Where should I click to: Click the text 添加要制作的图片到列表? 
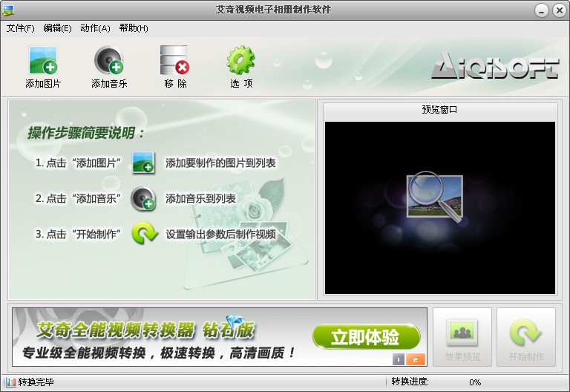(x=220, y=163)
